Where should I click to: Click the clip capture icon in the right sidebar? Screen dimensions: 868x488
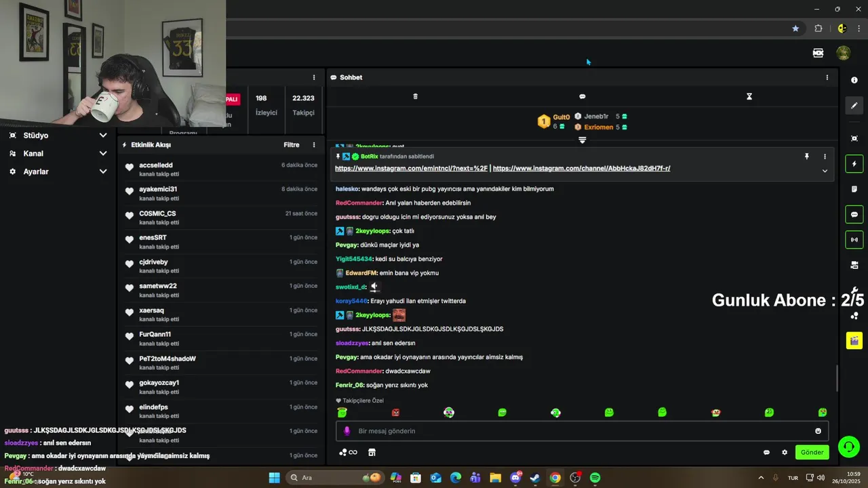click(854, 138)
